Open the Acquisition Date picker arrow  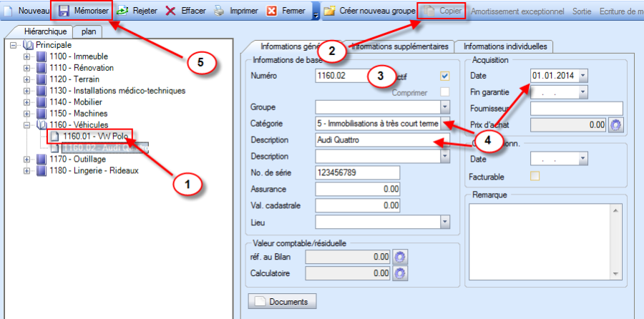(584, 76)
